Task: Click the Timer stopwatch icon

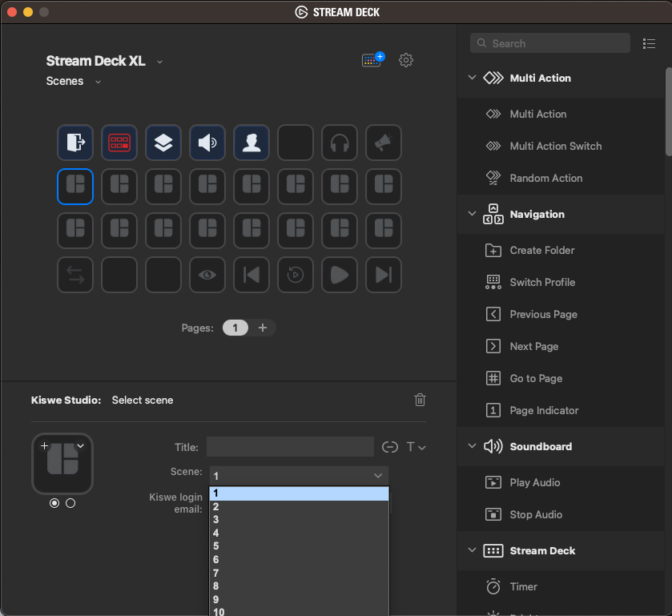Action: click(493, 586)
